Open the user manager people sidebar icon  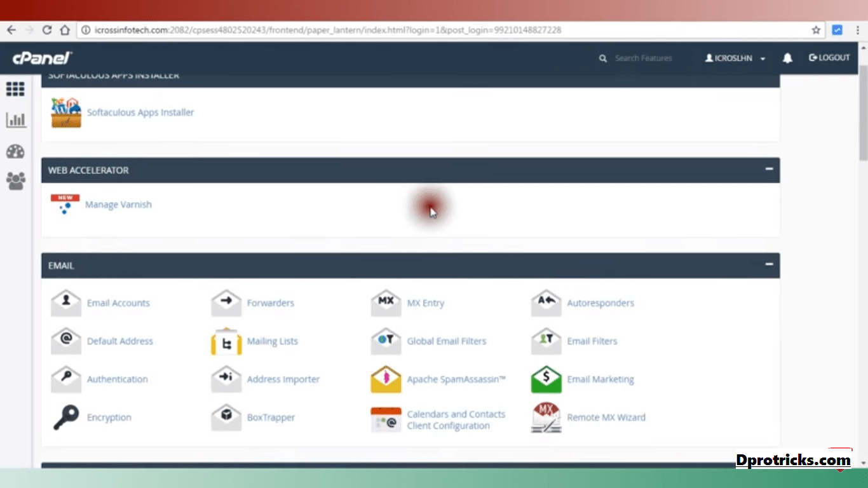pyautogui.click(x=15, y=182)
